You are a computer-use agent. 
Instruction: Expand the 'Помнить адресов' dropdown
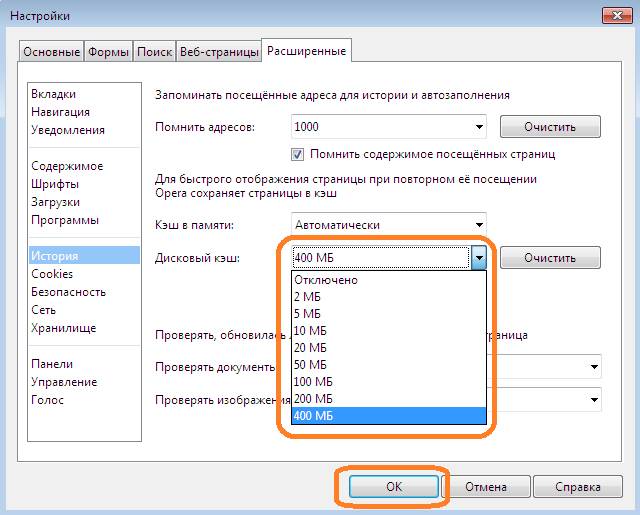tap(479, 127)
